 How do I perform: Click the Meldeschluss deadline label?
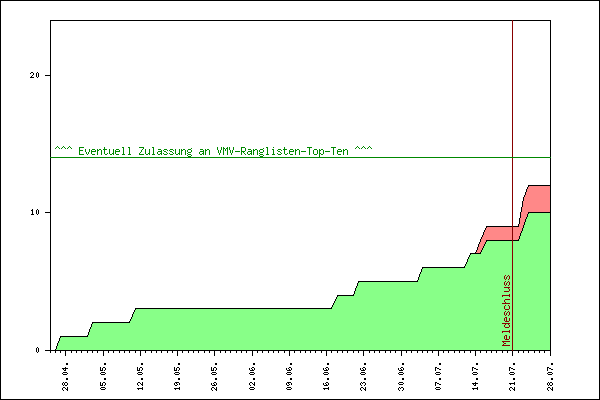point(507,310)
